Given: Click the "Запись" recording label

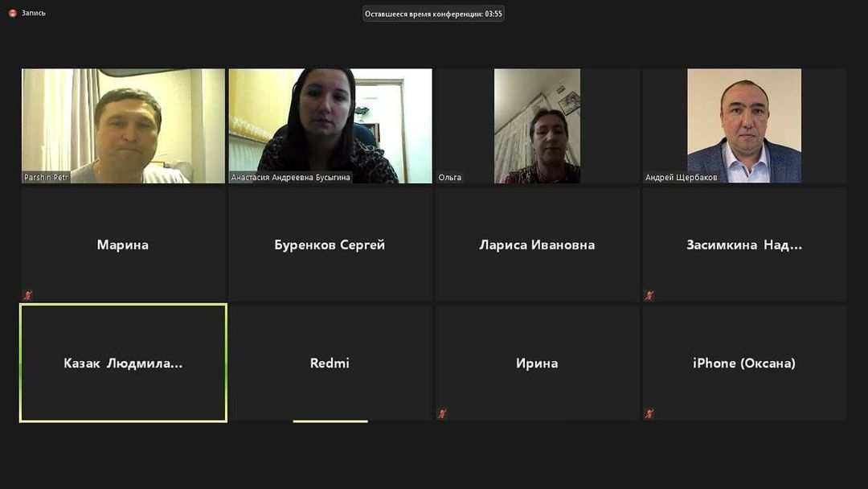Looking at the screenshot, I should click(x=33, y=13).
